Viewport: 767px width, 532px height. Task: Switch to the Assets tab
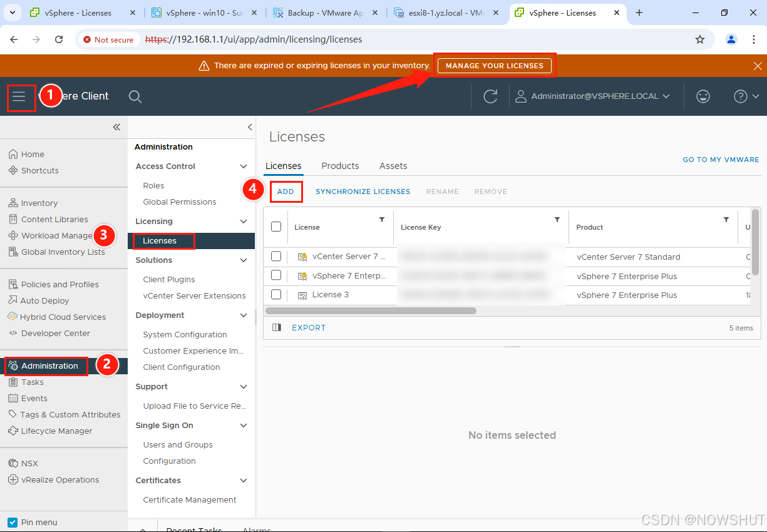coord(393,166)
